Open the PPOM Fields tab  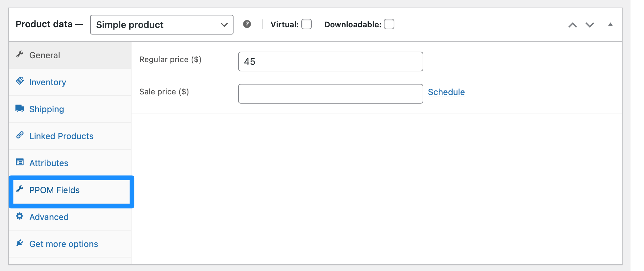click(55, 190)
